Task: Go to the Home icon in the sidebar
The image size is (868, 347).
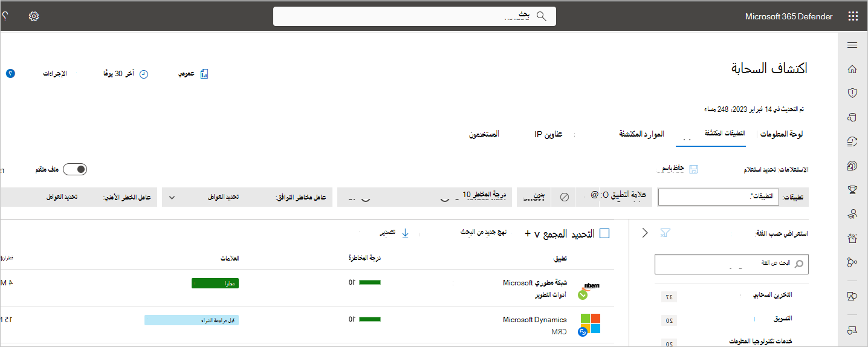Action: (852, 69)
